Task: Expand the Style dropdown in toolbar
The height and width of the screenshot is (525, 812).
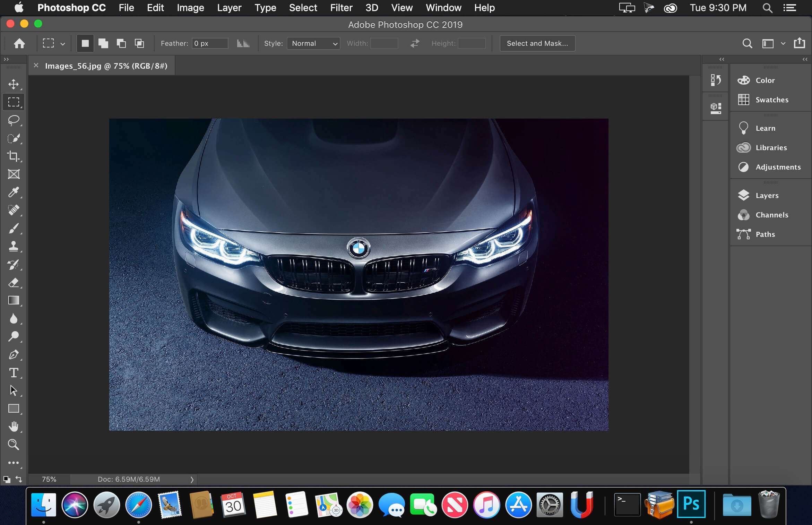Action: tap(313, 43)
